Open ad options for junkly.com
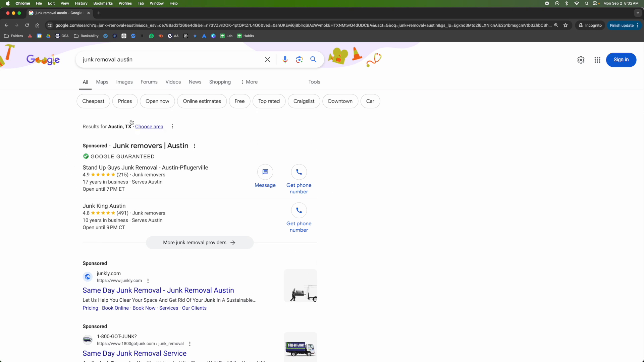Screen dimensions: 644x362 pos(148,281)
